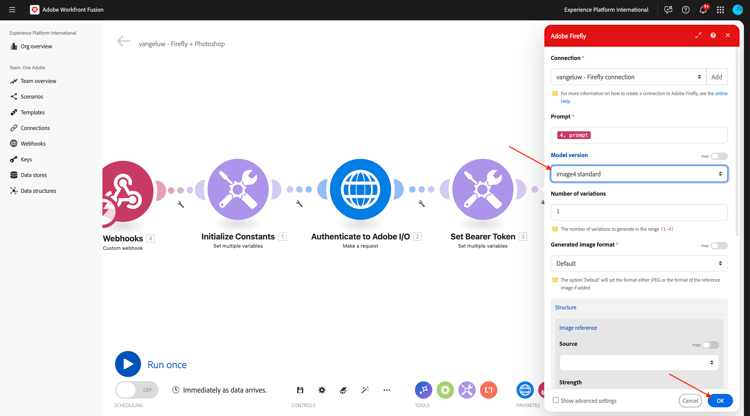
Task: Open the notifications bell
Action: [x=703, y=10]
